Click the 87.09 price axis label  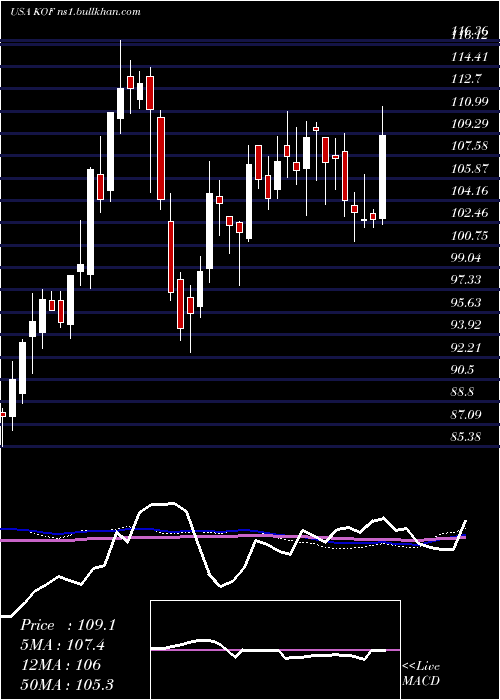click(x=466, y=415)
